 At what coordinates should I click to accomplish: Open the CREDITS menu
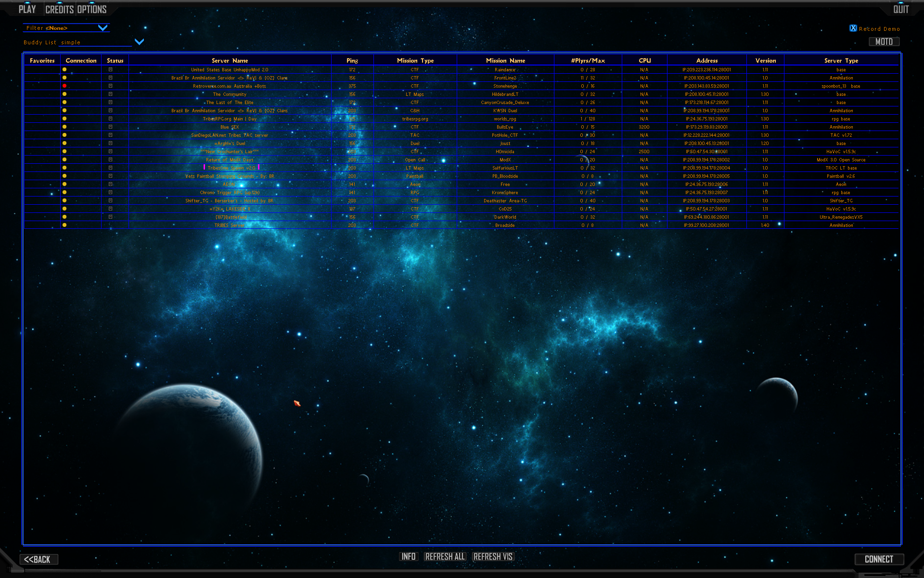pos(59,9)
